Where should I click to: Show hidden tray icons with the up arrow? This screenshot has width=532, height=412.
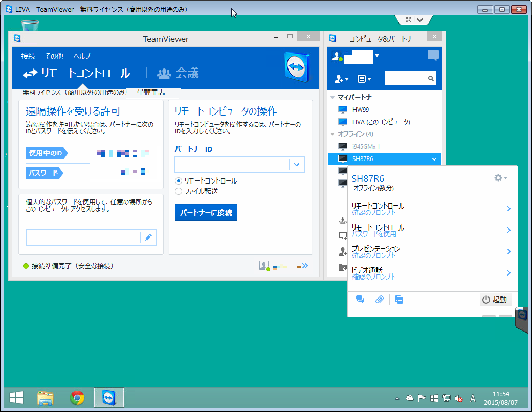[397, 398]
